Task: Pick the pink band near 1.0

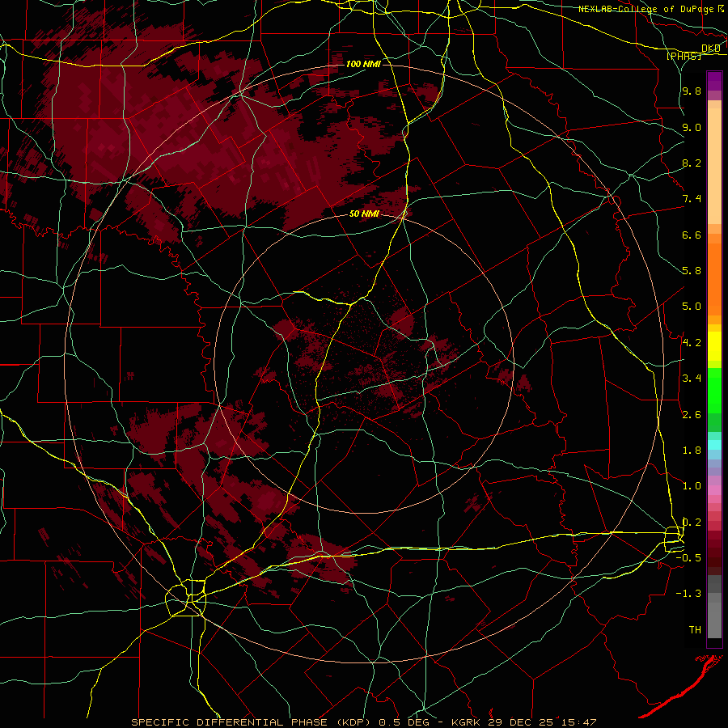Action: click(x=714, y=489)
